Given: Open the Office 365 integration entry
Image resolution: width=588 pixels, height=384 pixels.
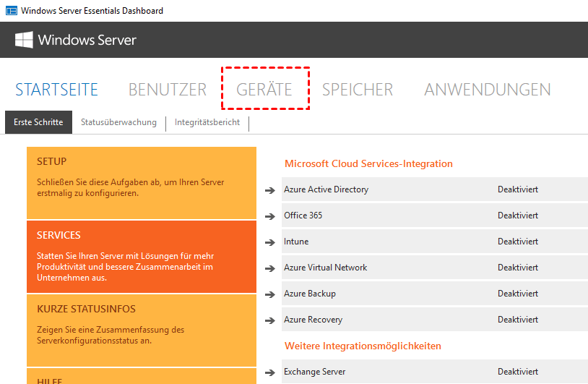Looking at the screenshot, I should click(435, 215).
